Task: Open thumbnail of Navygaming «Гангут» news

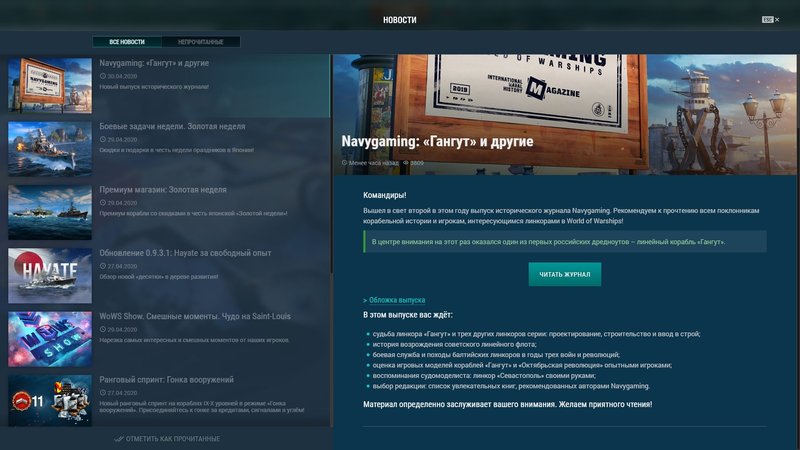Action: coord(50,85)
